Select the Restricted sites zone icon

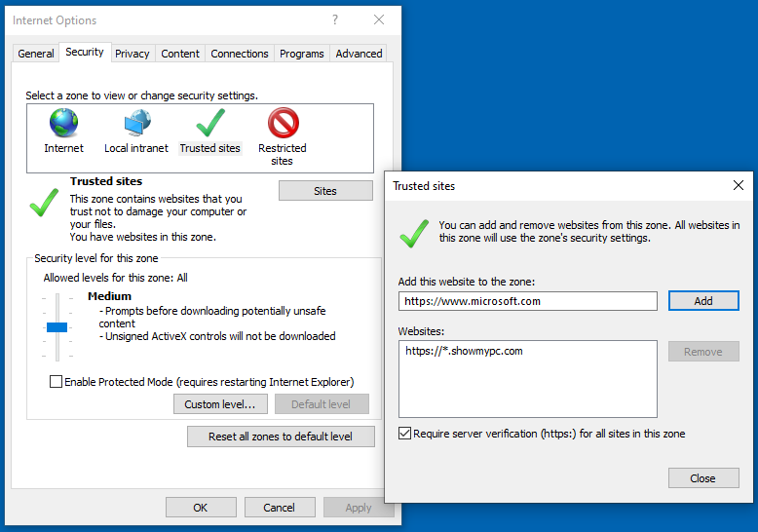[284, 123]
